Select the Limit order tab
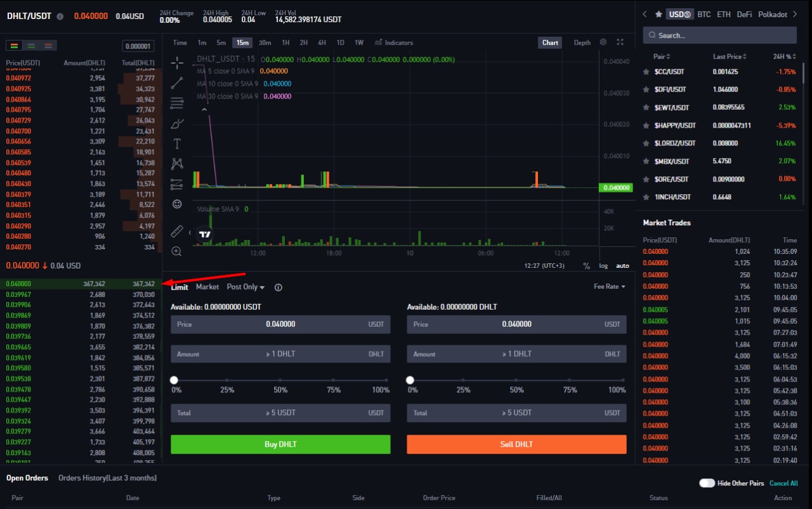Screen dimensions: 812x509 click(180, 287)
